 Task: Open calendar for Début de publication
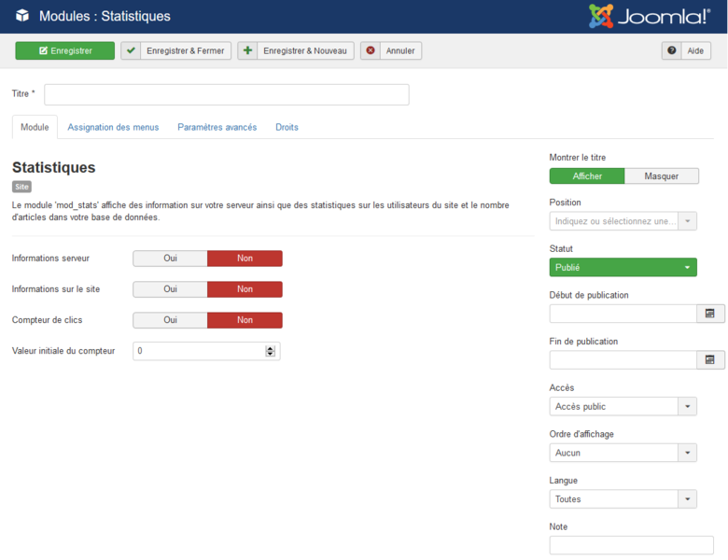click(710, 314)
